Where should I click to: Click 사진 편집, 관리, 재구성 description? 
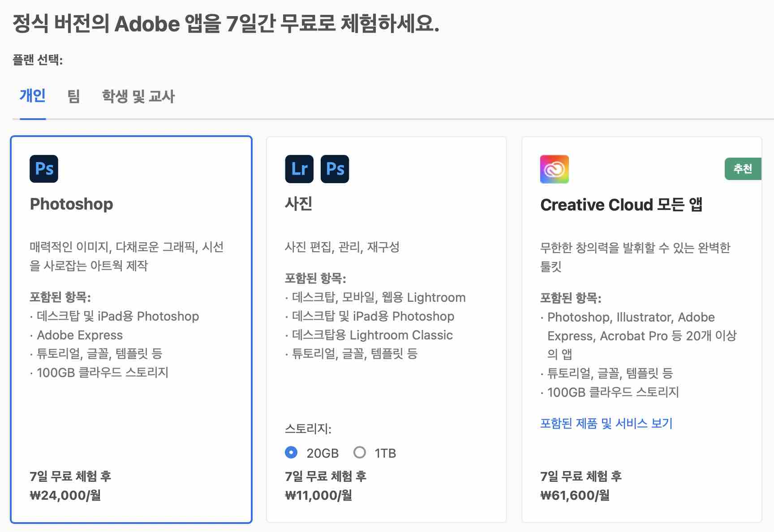click(x=342, y=247)
